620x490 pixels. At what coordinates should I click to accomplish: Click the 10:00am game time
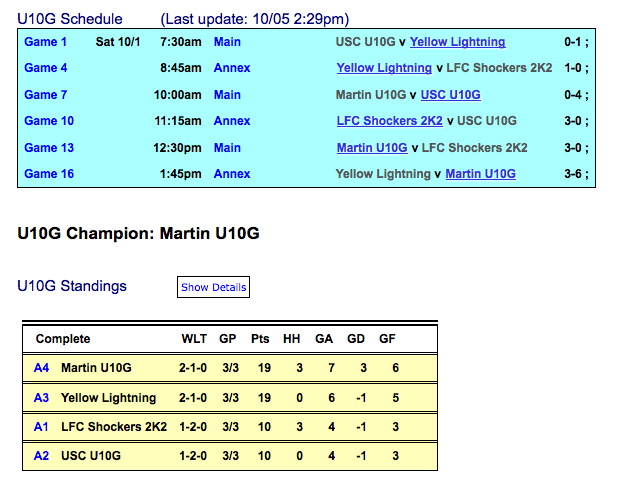click(x=178, y=95)
